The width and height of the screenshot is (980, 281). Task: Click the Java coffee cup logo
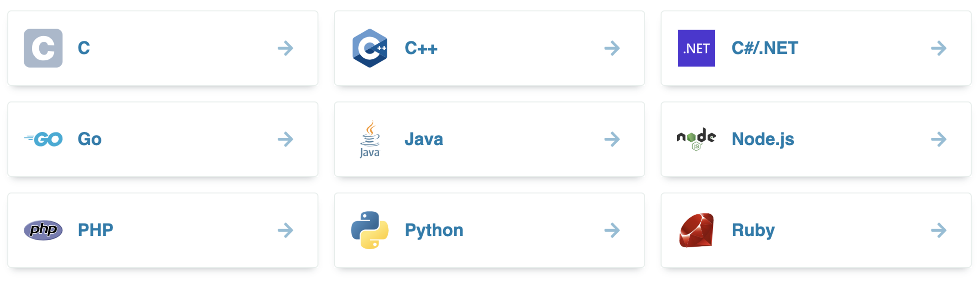point(370,139)
